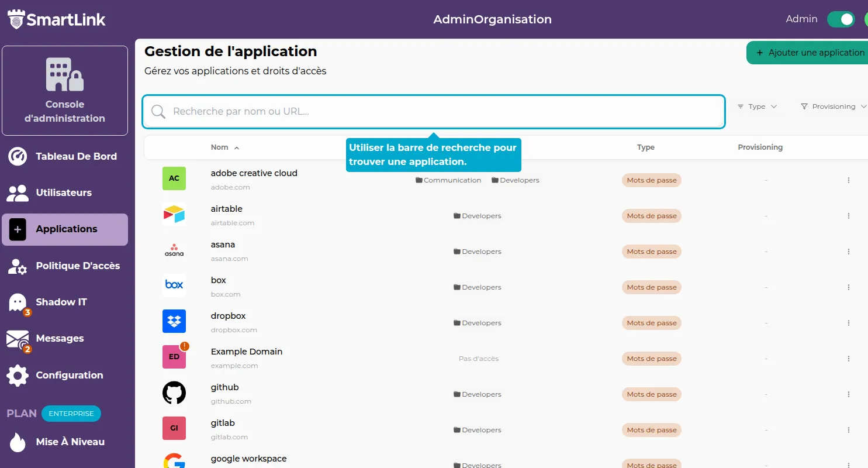Open options menu for adobe creative cloud
The width and height of the screenshot is (868, 468).
(x=849, y=180)
